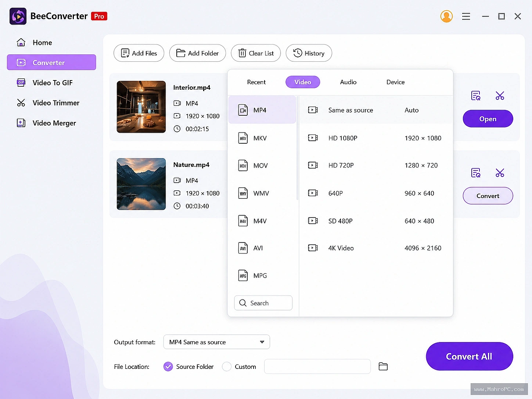The width and height of the screenshot is (532, 399).
Task: Choose HD 1080P quality text
Action: (x=343, y=138)
